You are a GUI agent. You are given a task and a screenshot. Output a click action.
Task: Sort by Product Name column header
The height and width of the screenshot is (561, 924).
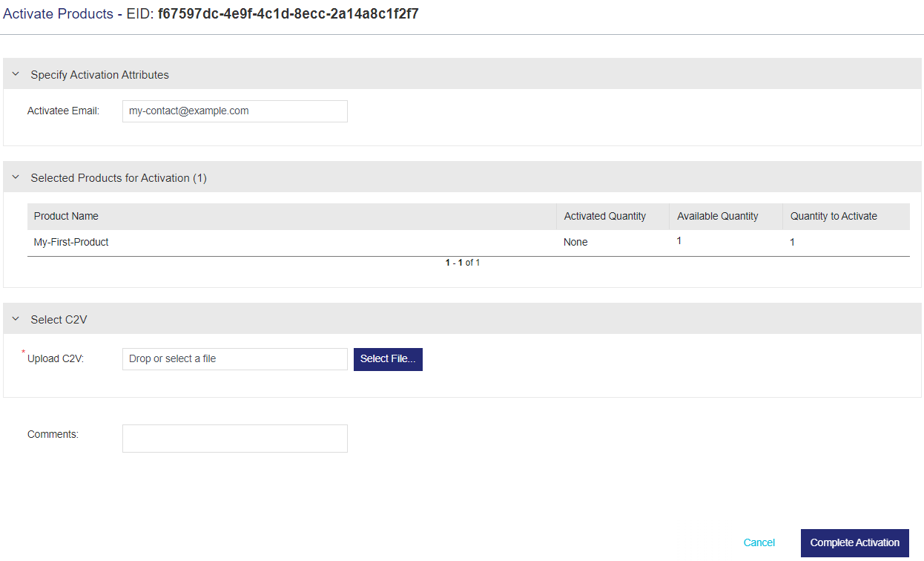coord(291,217)
